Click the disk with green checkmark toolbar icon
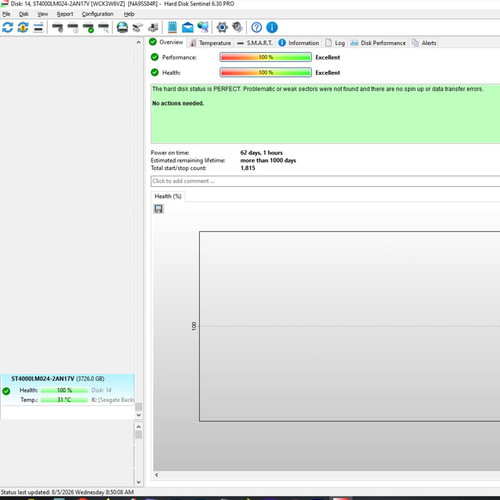 [88, 28]
